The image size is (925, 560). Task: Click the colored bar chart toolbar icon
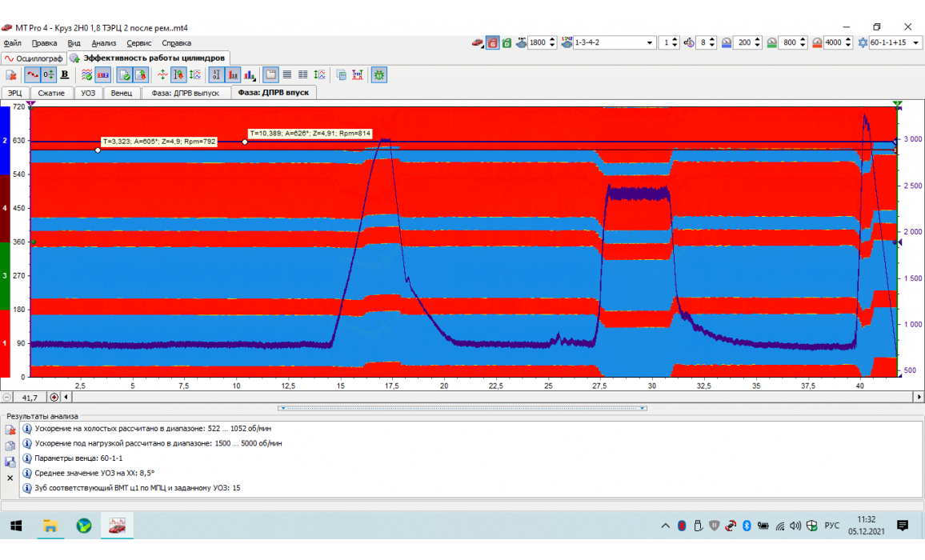pyautogui.click(x=250, y=75)
